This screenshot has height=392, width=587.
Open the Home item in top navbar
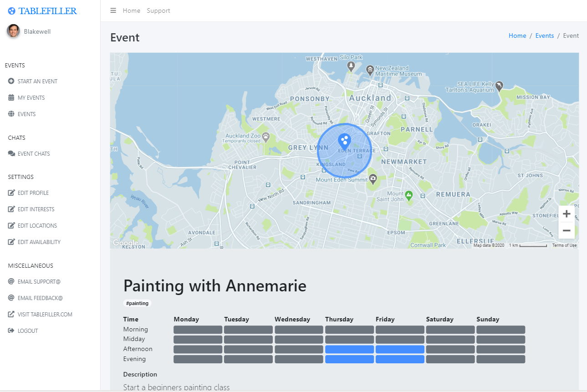(x=132, y=10)
